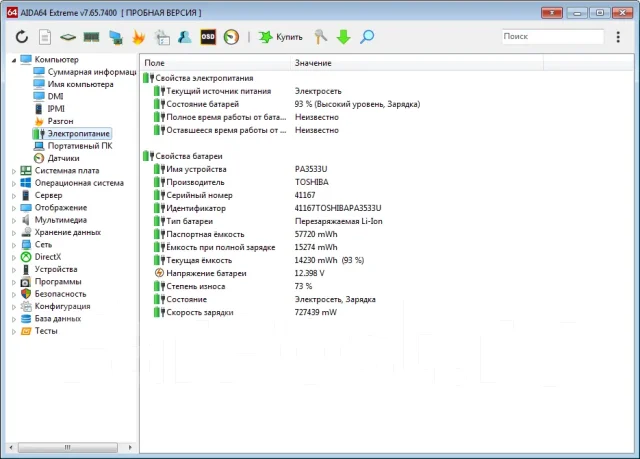Select Имя компьютера tree item
This screenshot has height=459, width=640.
[73, 84]
